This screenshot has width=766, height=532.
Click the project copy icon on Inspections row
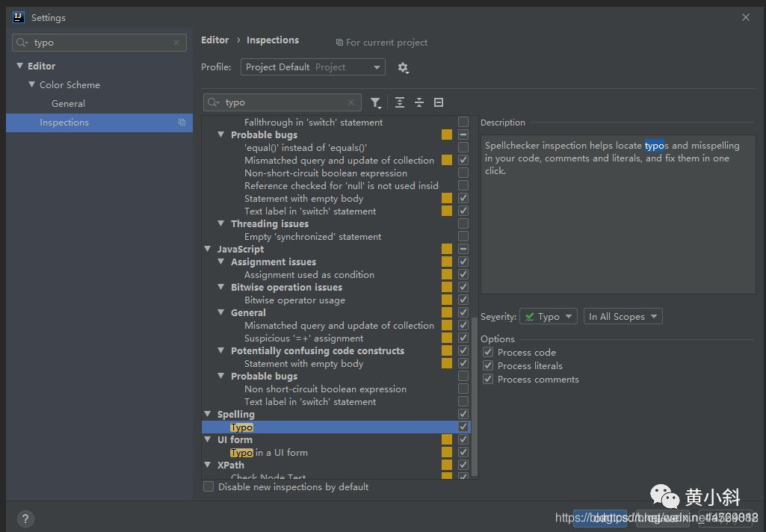(182, 123)
